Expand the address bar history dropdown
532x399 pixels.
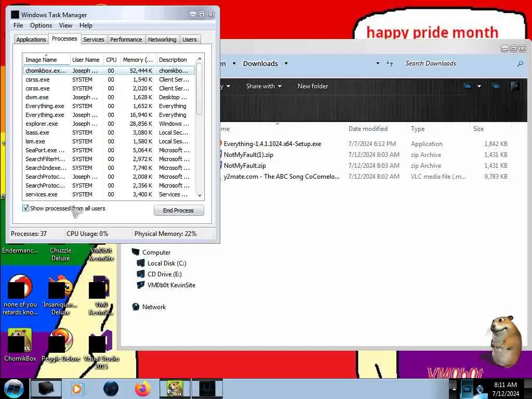click(378, 63)
